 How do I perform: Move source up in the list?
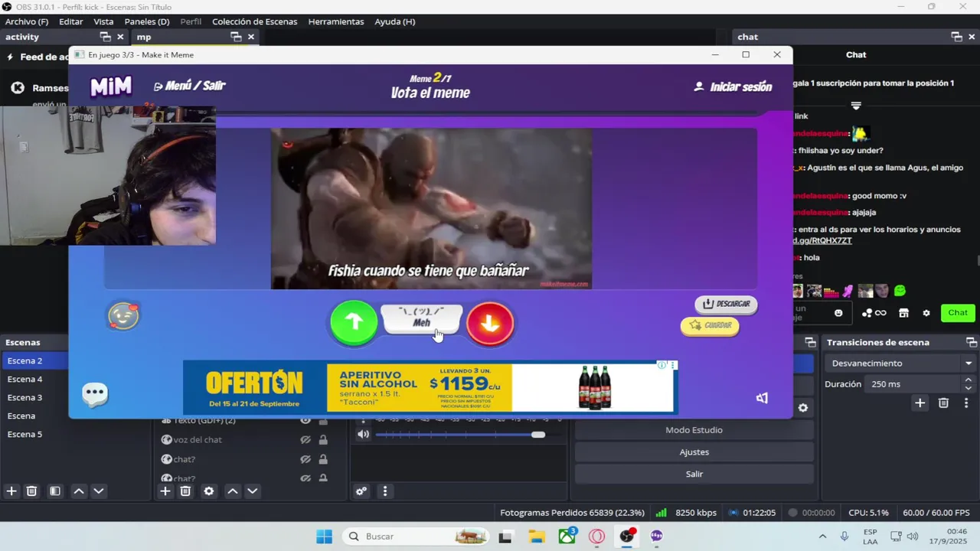[x=233, y=491]
